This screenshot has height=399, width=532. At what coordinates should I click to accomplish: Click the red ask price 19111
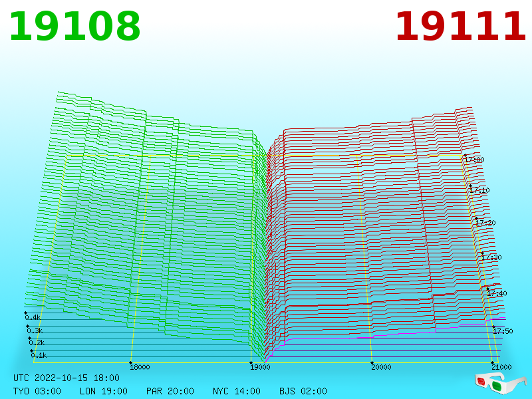click(x=461, y=27)
